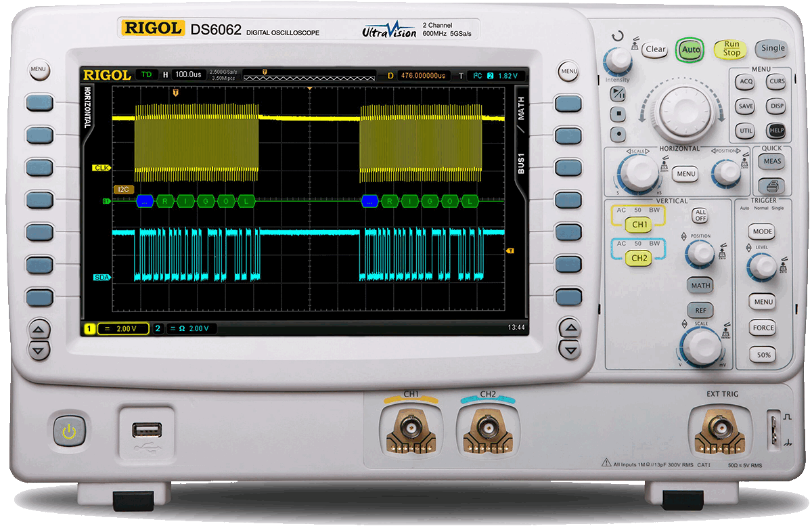The height and width of the screenshot is (526, 812).
Task: Click the T'D trigger status indicator
Action: tap(146, 74)
